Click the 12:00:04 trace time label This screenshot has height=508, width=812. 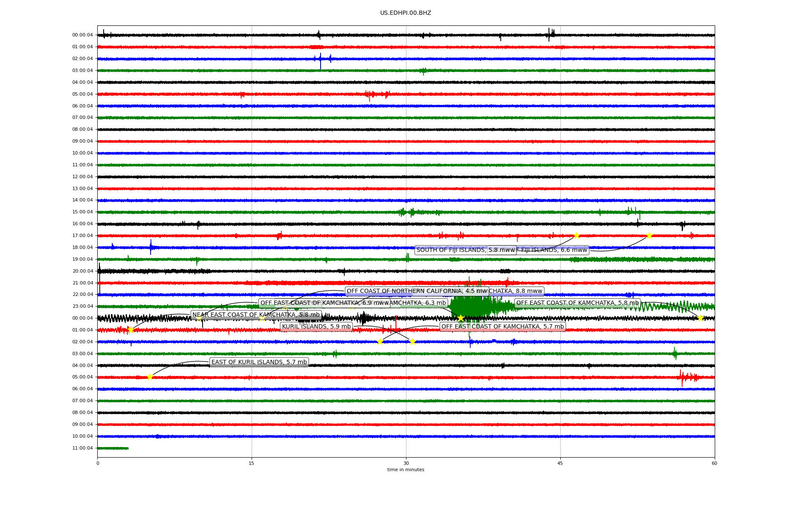coord(82,177)
